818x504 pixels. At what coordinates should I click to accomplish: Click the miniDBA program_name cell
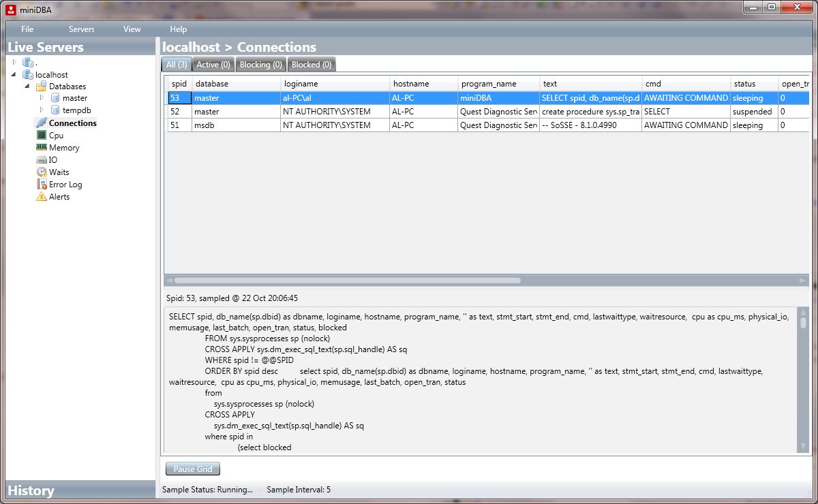click(x=498, y=98)
